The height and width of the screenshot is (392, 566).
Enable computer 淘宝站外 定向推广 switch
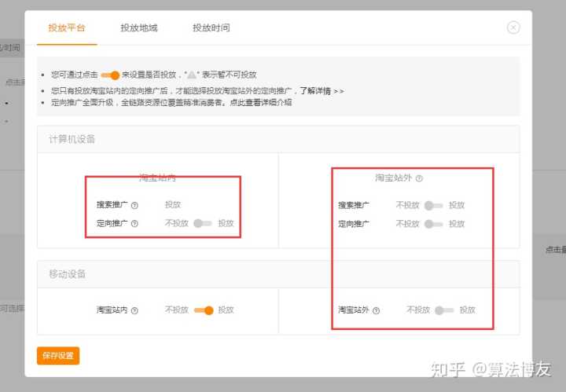[x=433, y=224]
